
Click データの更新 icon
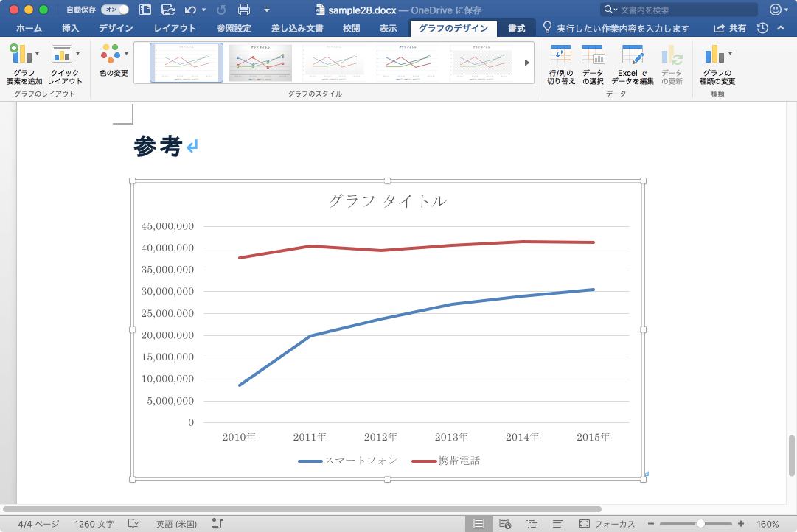672,64
